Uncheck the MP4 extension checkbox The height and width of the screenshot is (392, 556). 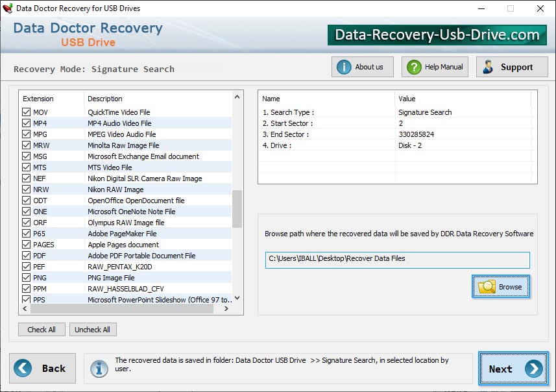point(26,123)
